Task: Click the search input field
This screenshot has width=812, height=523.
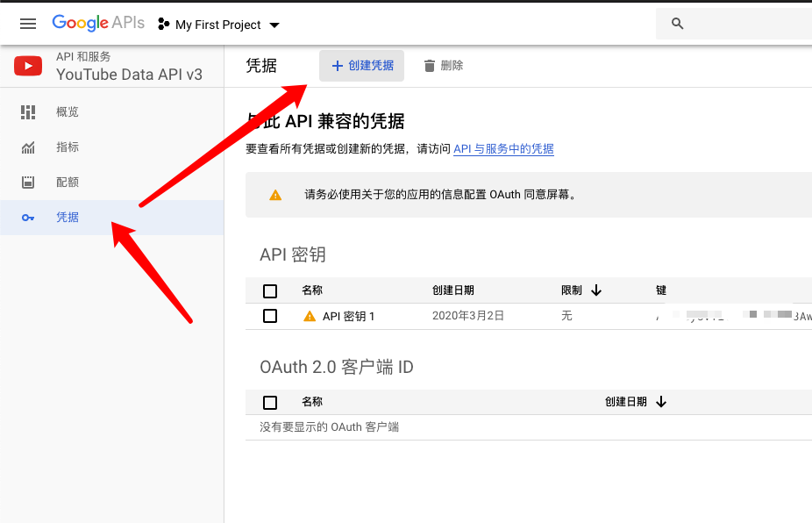Action: (x=734, y=24)
